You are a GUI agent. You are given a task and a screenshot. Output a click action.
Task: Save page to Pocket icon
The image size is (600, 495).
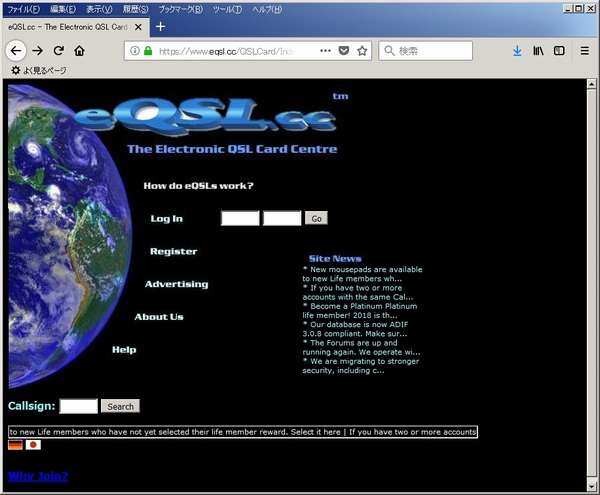point(344,50)
